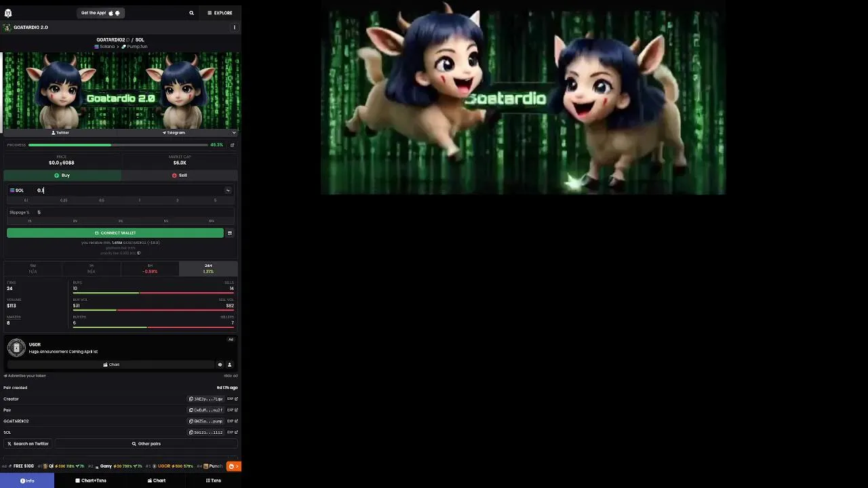This screenshot has height=488, width=868.
Task: Pick the 10% slippage preset
Action: 212,221
